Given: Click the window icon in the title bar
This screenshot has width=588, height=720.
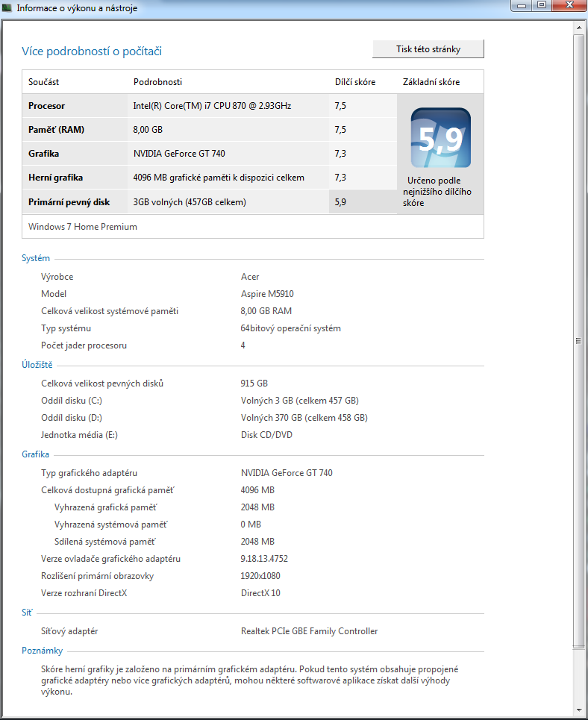Looking at the screenshot, I should [x=8, y=8].
